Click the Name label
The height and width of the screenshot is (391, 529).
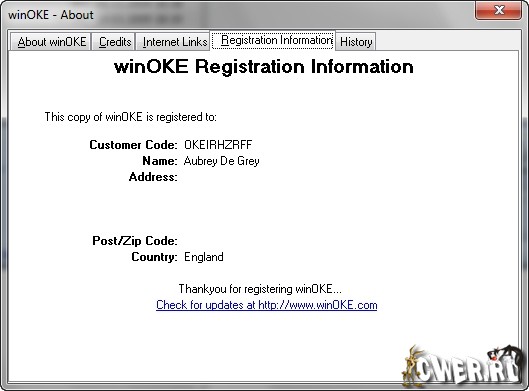[x=160, y=161]
